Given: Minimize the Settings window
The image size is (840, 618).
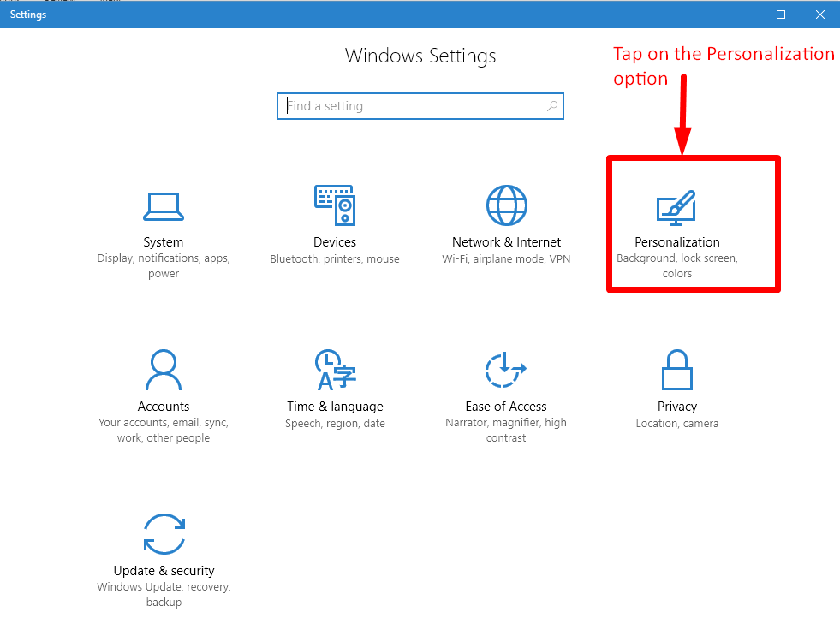Looking at the screenshot, I should pos(742,15).
